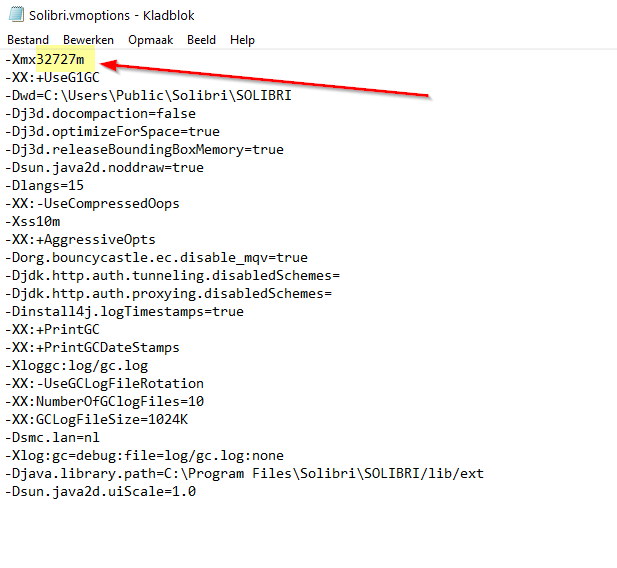Open the Help menu
617x568 pixels.
(242, 40)
